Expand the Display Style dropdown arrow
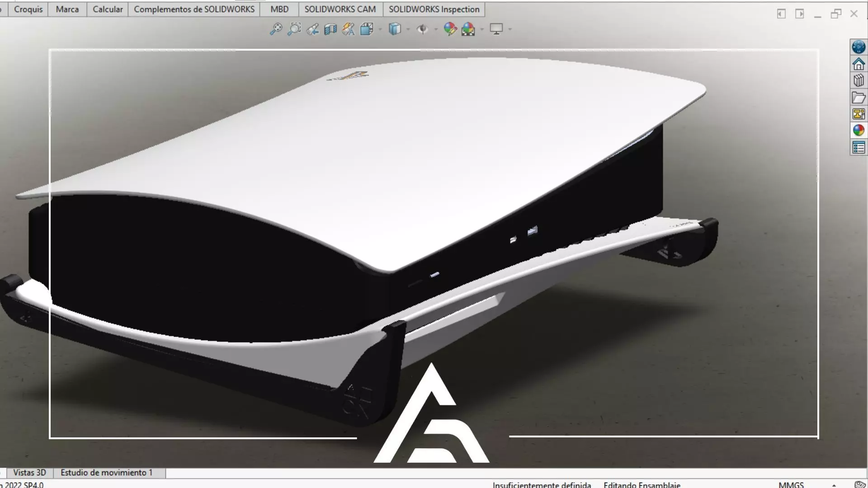 point(408,29)
